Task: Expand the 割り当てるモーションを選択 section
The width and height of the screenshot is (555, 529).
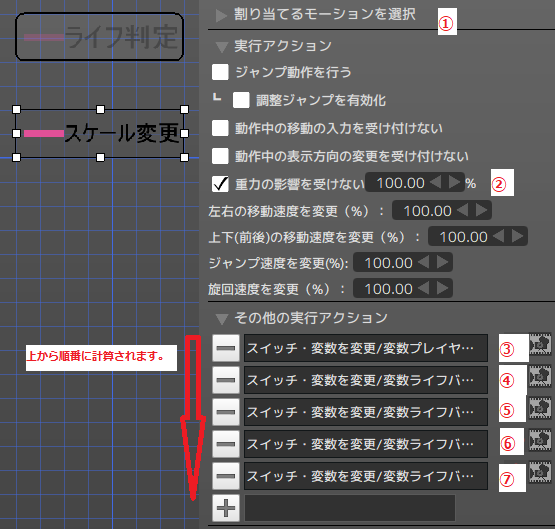Action: 222,16
